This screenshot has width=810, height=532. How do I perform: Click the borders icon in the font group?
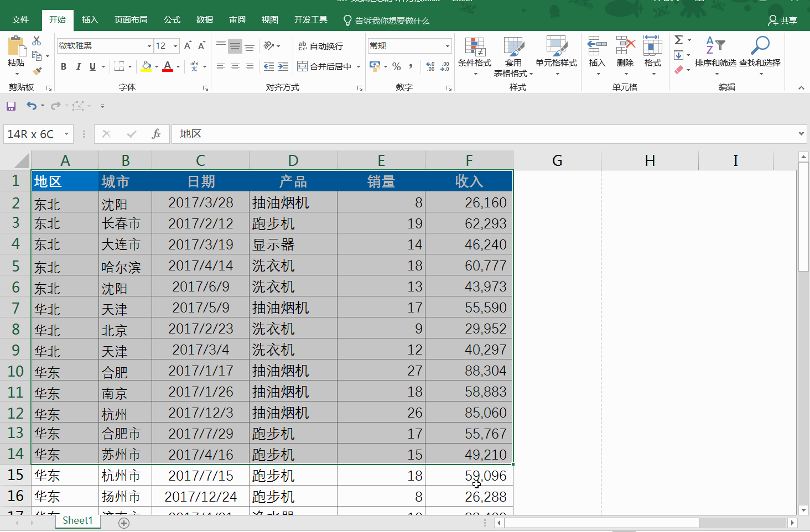(119, 66)
